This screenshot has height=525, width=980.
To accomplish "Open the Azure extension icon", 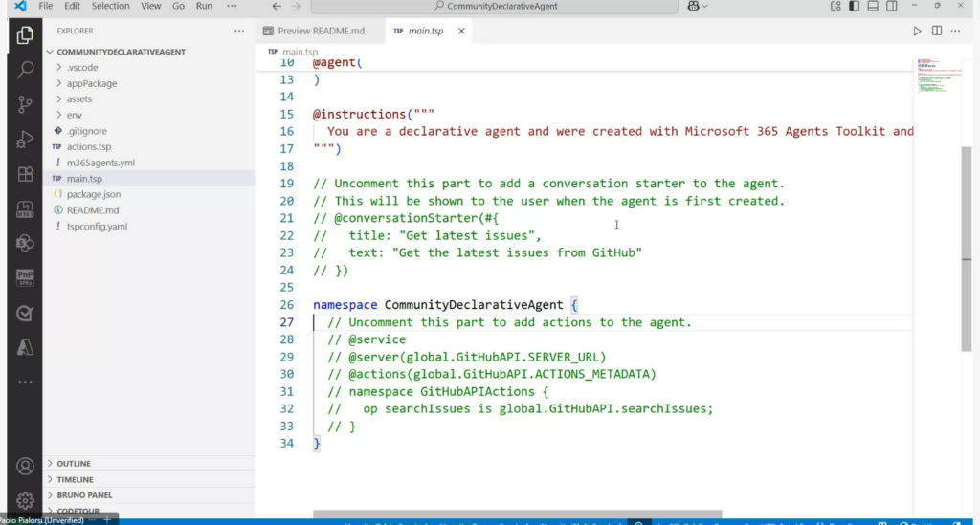I will pyautogui.click(x=25, y=348).
